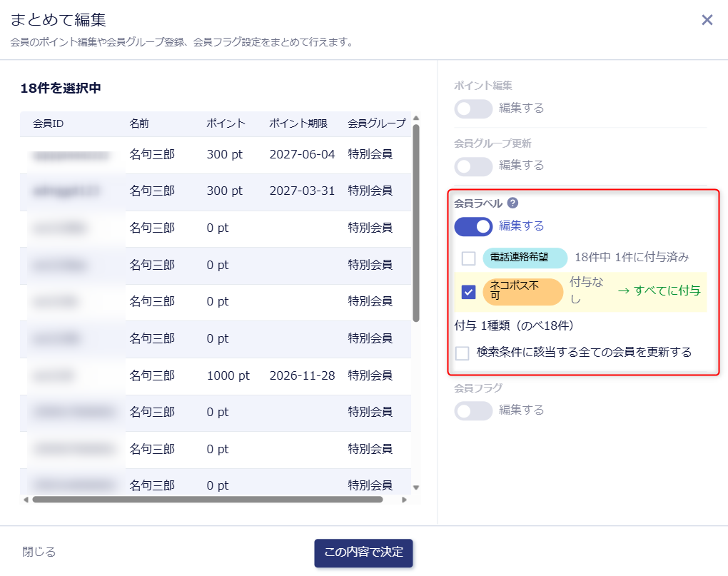This screenshot has width=728, height=576.
Task: Enable the 会員グループ更新 edit switch
Action: tap(473, 166)
